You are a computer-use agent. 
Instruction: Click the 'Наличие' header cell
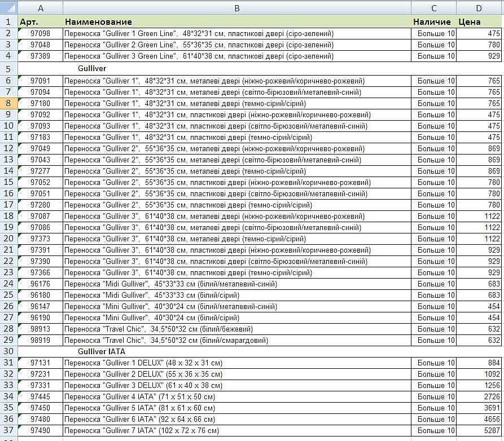click(x=433, y=22)
